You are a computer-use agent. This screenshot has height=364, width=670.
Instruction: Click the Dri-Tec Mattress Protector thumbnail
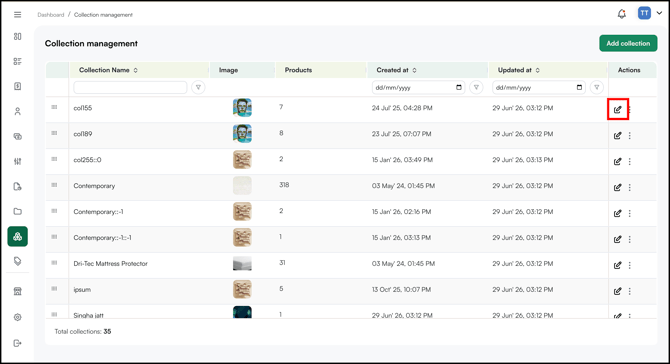[x=242, y=264]
